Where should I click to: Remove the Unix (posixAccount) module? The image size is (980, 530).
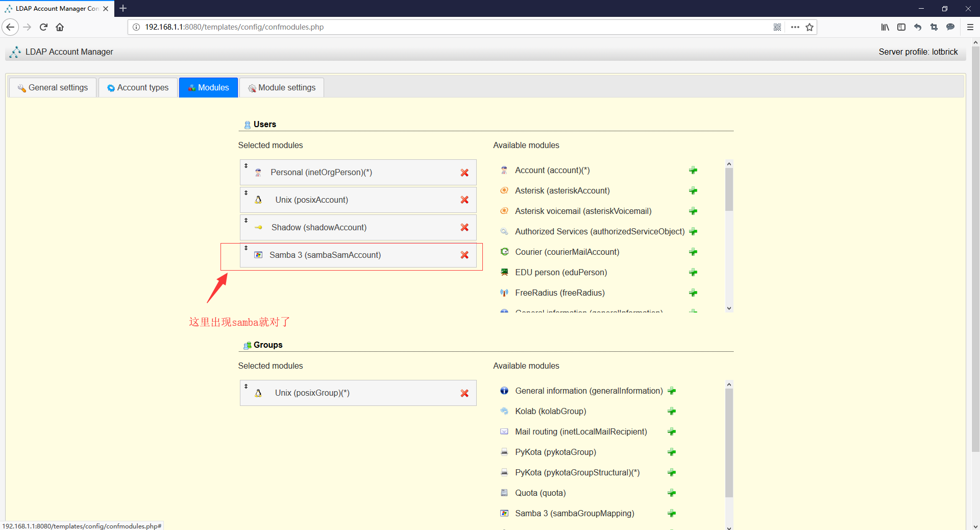coord(464,200)
